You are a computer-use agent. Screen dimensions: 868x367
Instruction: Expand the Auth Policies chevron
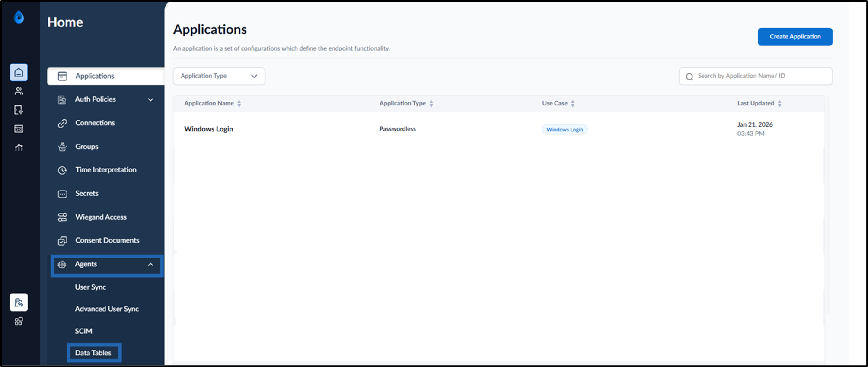tap(150, 100)
